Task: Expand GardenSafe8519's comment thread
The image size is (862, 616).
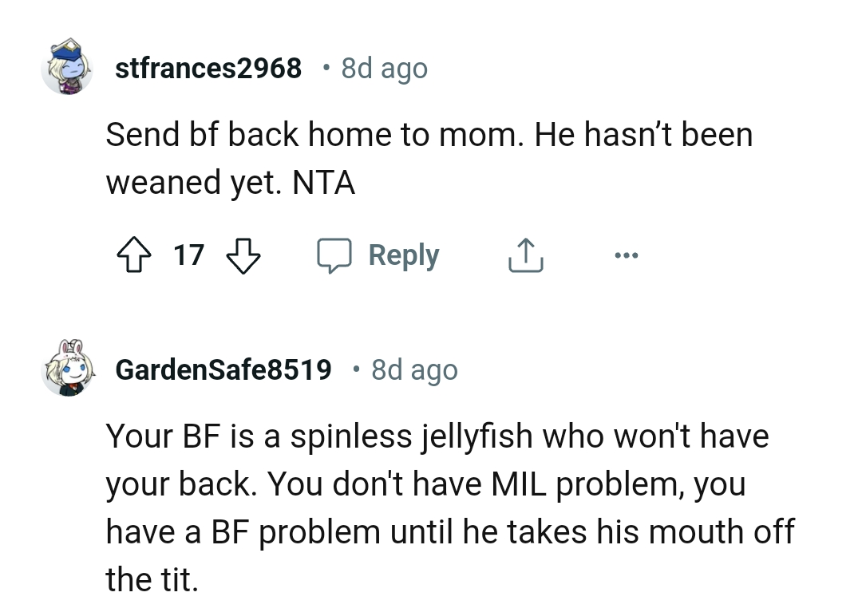Action: 69,369
